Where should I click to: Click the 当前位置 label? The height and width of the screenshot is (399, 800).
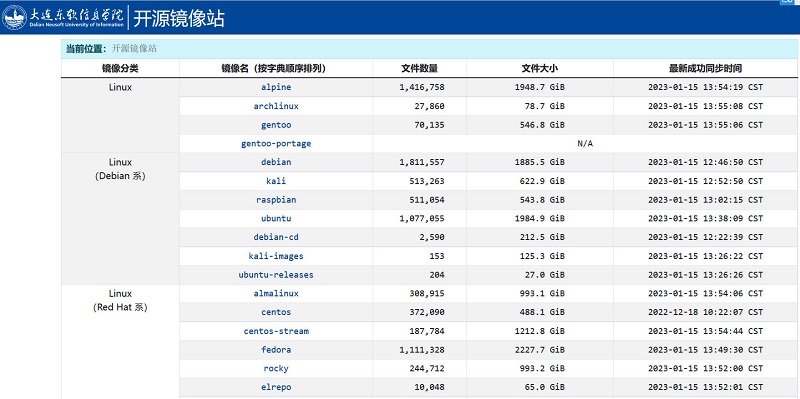pos(86,49)
